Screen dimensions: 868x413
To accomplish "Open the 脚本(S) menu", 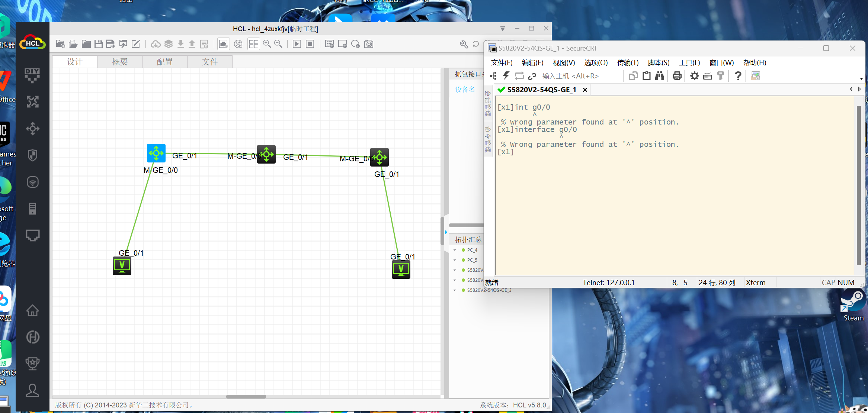I will (x=659, y=62).
